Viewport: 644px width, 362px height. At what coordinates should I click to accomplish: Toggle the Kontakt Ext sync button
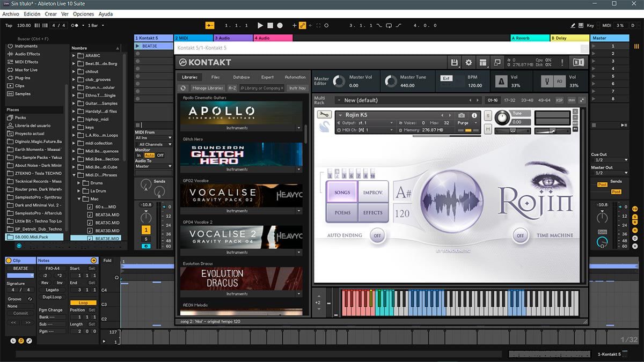tap(446, 78)
